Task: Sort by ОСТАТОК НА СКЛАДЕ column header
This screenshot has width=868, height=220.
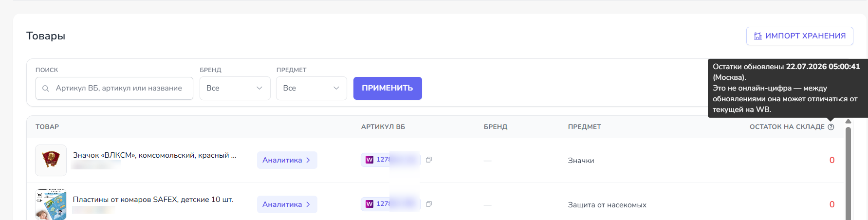Action: [787, 127]
